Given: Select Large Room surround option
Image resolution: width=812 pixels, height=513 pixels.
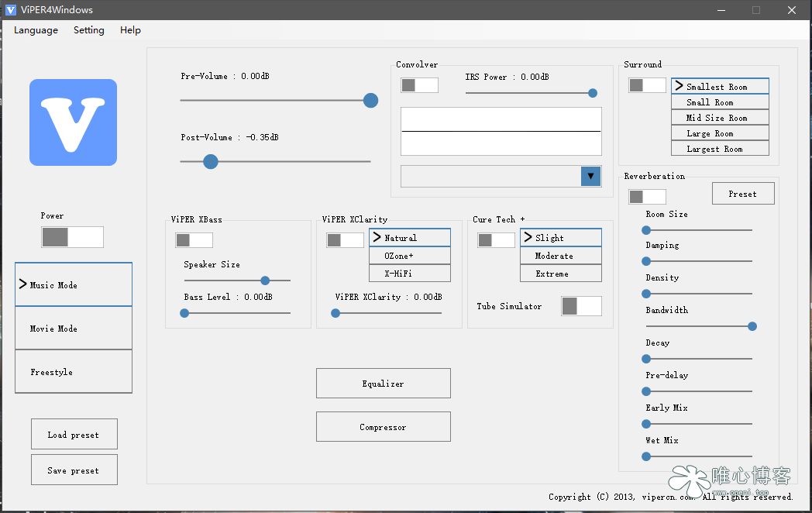Looking at the screenshot, I should coord(720,133).
